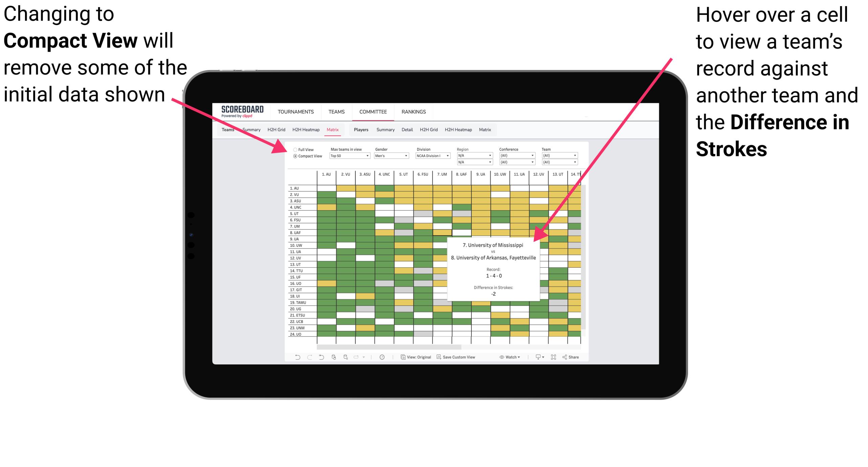
Task: Open the H2H Heatmap tab
Action: pyautogui.click(x=304, y=129)
